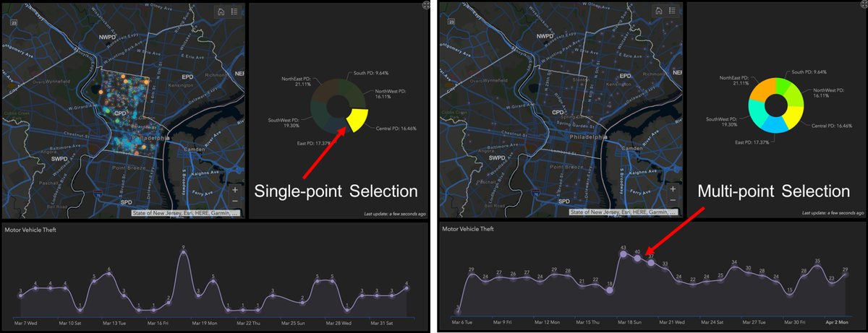Click the point labeled 43 in right chart
Image resolution: width=868 pixels, height=333 pixels.
pos(624,254)
